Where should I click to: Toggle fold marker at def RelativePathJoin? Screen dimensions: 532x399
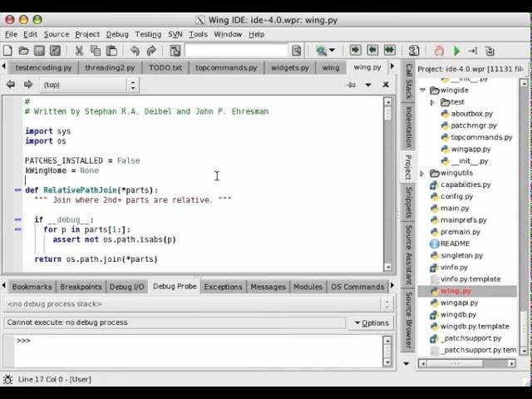tap(18, 190)
